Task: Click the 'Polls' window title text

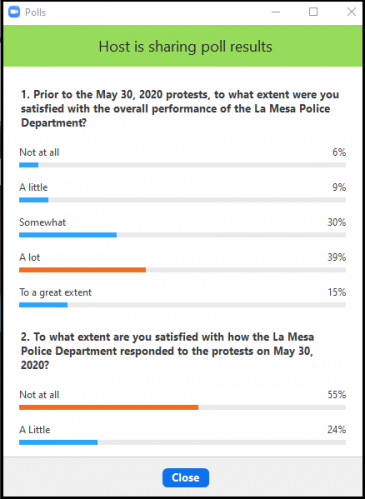Action: pos(35,12)
